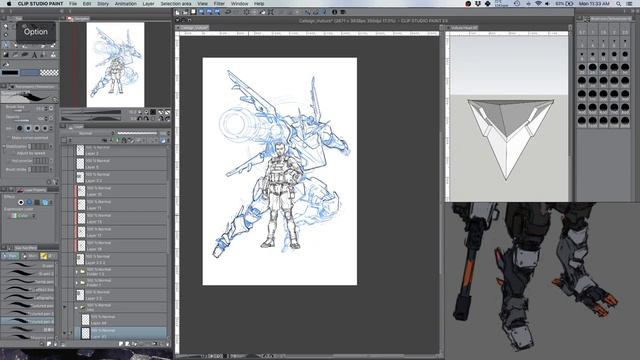Image resolution: width=640 pixels, height=360 pixels.
Task: Select Layer 19 in the layer list
Action: 121,246
